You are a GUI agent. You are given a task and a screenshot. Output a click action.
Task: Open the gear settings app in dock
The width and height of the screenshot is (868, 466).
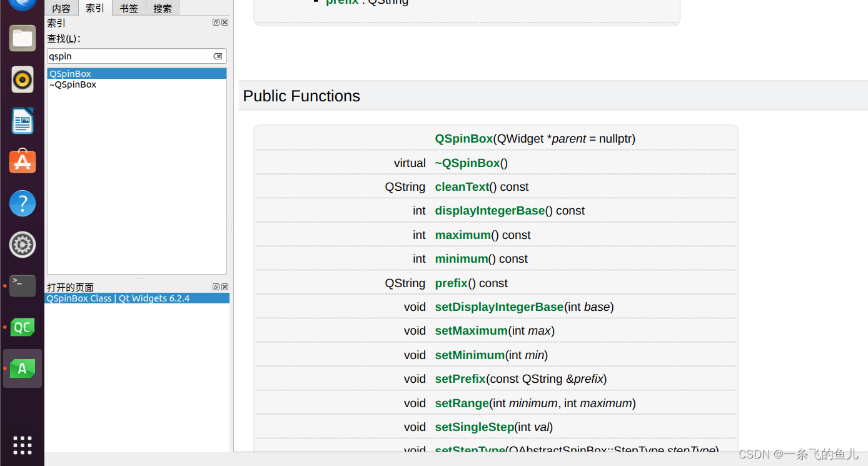[23, 245]
